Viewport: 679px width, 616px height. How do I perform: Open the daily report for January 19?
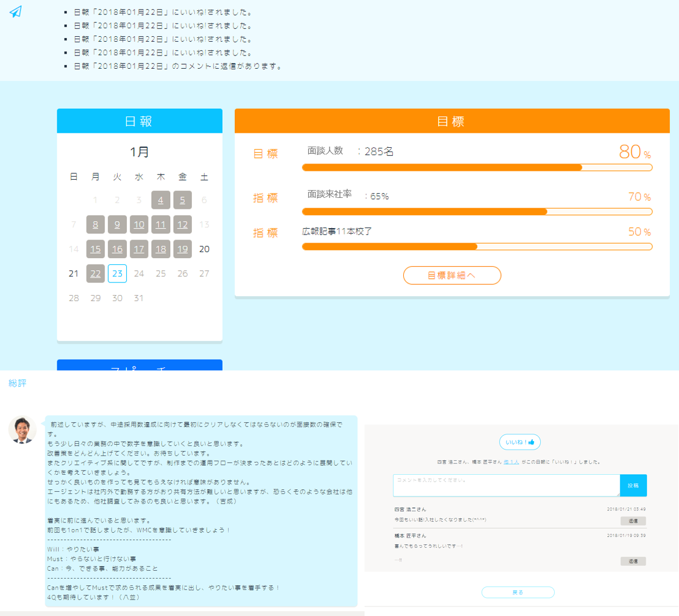pyautogui.click(x=182, y=249)
